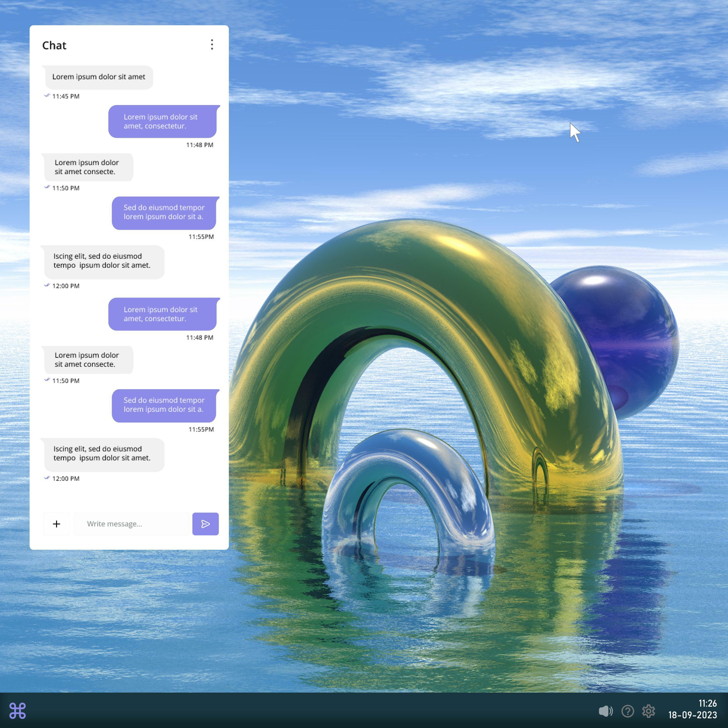Viewport: 728px width, 728px height.
Task: Select the 'Lorem ipsum dolor sit amet' bubble
Action: click(x=99, y=77)
